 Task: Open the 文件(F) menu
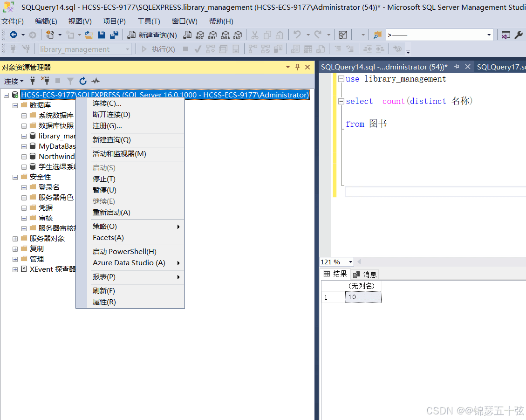tap(13, 21)
